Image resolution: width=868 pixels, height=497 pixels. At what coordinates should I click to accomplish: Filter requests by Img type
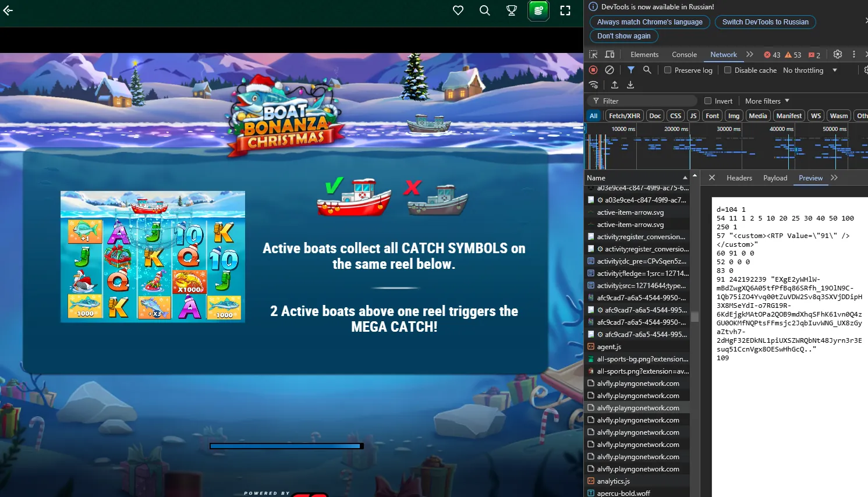coord(734,116)
